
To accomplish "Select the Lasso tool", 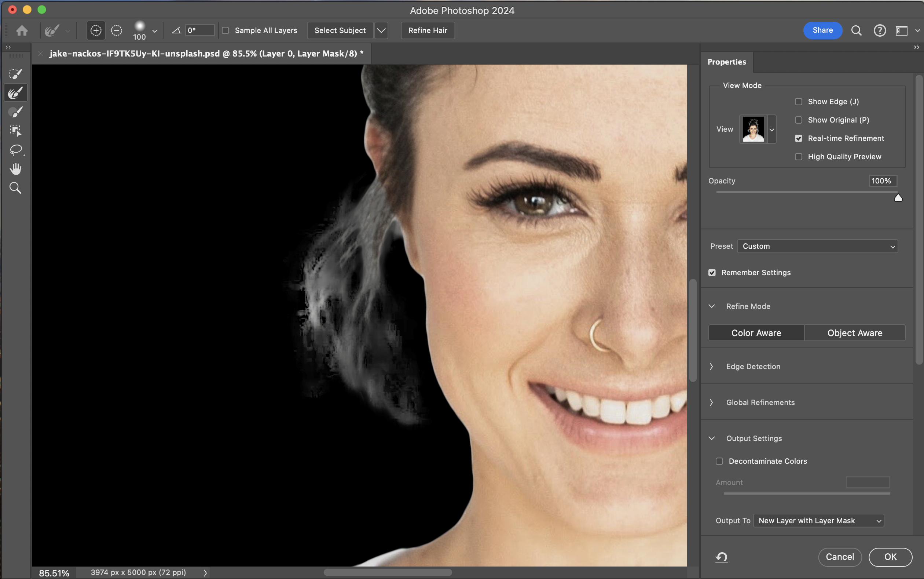I will coord(15,150).
